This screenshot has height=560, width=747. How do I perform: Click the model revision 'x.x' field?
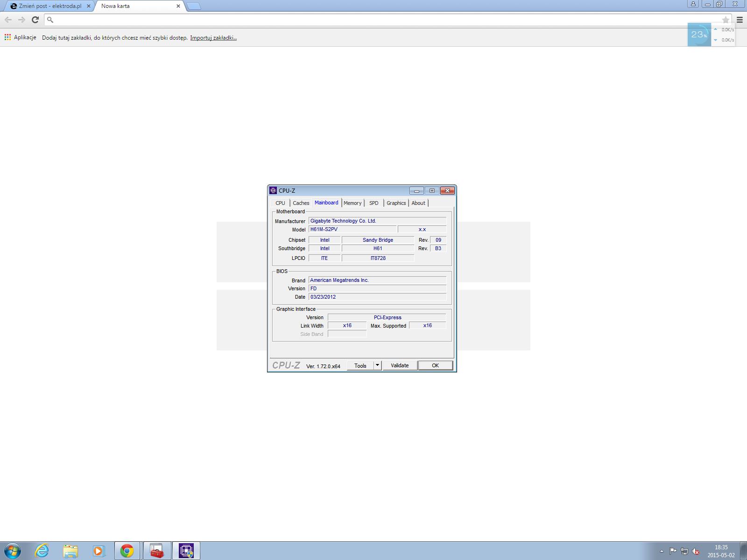point(422,229)
